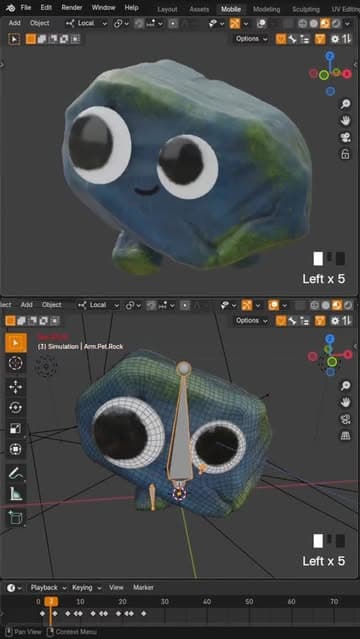Viewport: 360px width, 639px height.
Task: Open the Window menu
Action: point(103,7)
